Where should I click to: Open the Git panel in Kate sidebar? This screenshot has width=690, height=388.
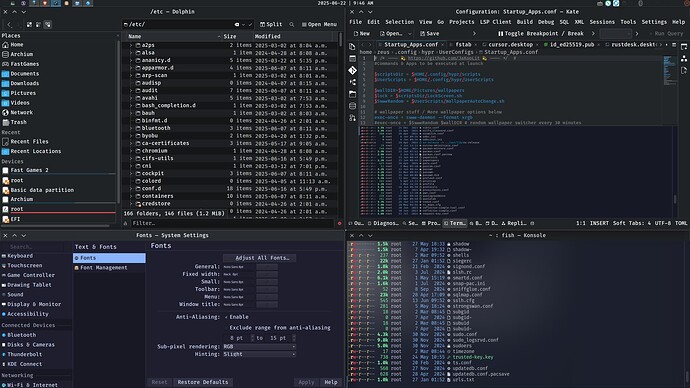[352, 70]
